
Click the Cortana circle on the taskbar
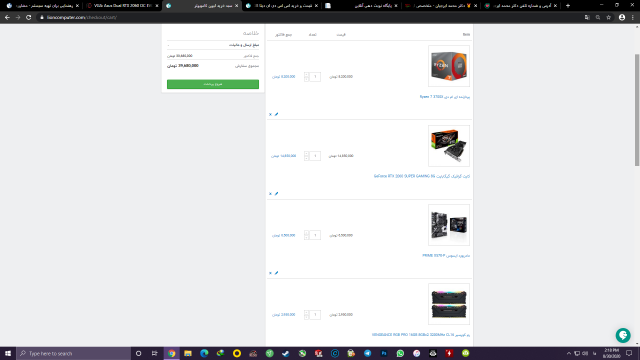[138, 353]
